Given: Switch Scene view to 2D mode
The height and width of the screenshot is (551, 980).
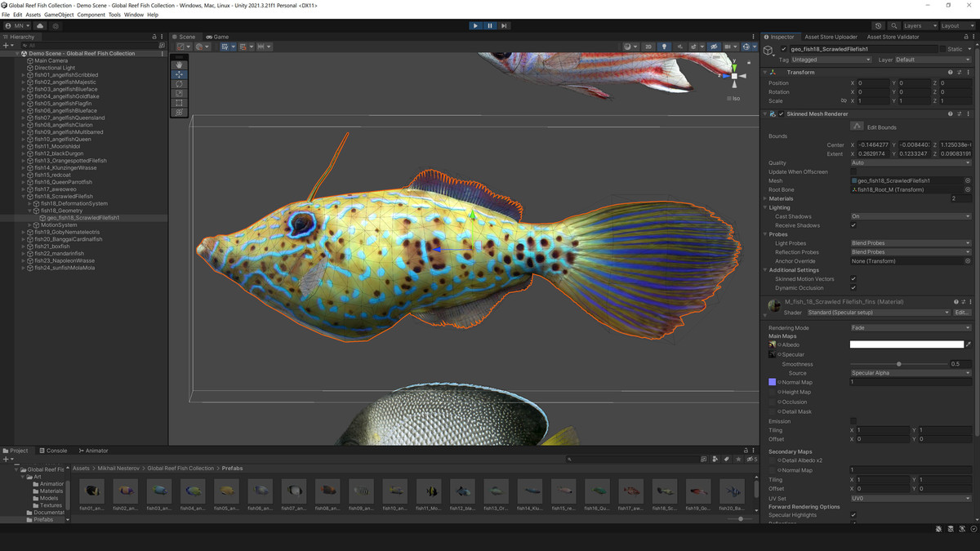Looking at the screenshot, I should [648, 46].
